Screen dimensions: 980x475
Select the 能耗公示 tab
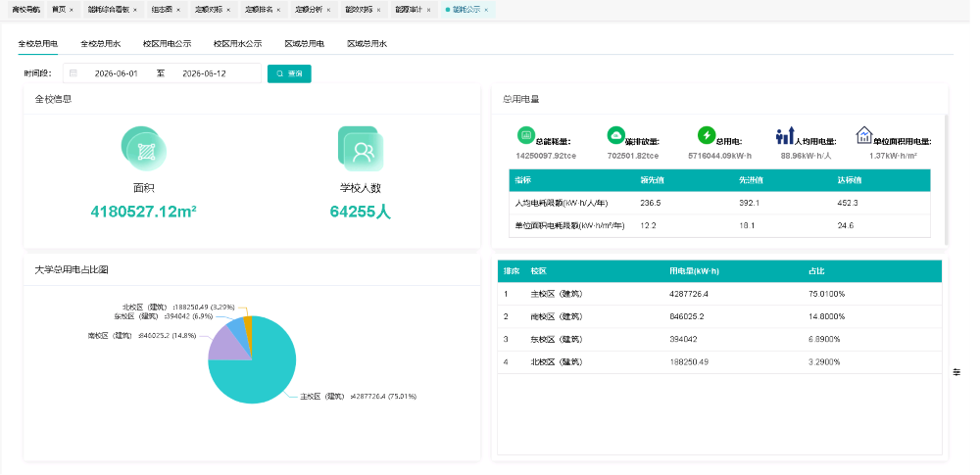[x=466, y=10]
